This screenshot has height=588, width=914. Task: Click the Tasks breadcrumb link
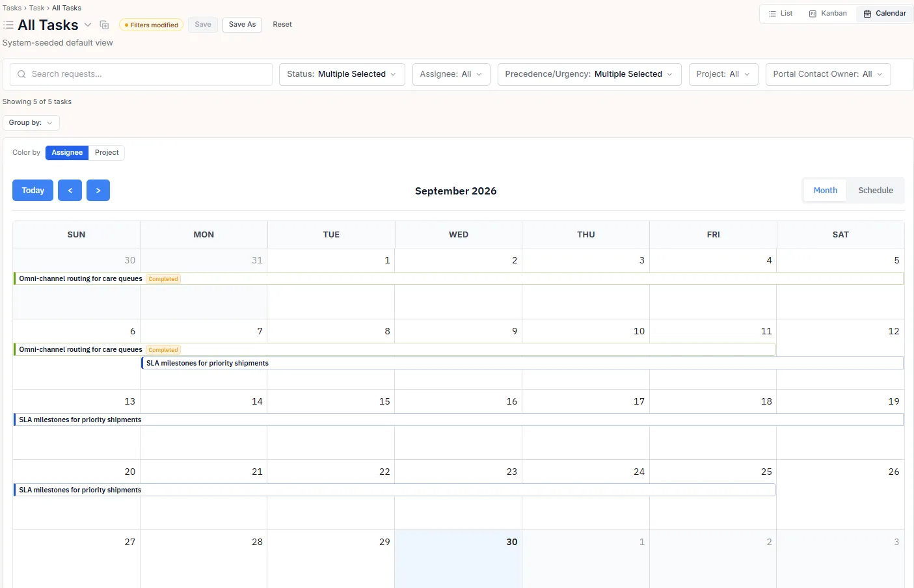(x=12, y=8)
